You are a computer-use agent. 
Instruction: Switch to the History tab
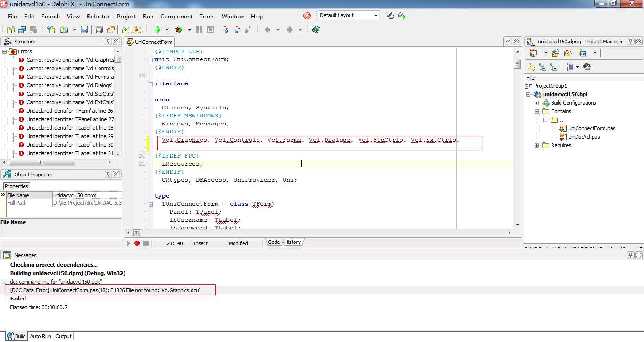(x=293, y=242)
